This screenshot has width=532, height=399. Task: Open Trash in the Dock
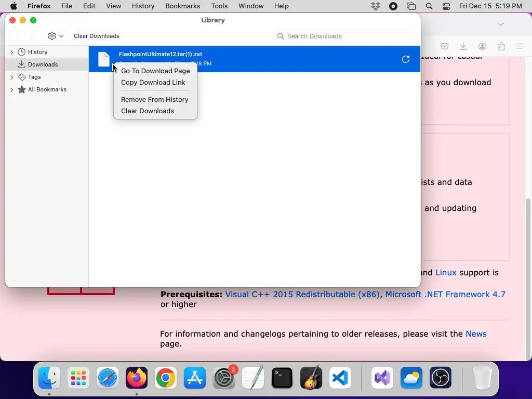tap(482, 378)
